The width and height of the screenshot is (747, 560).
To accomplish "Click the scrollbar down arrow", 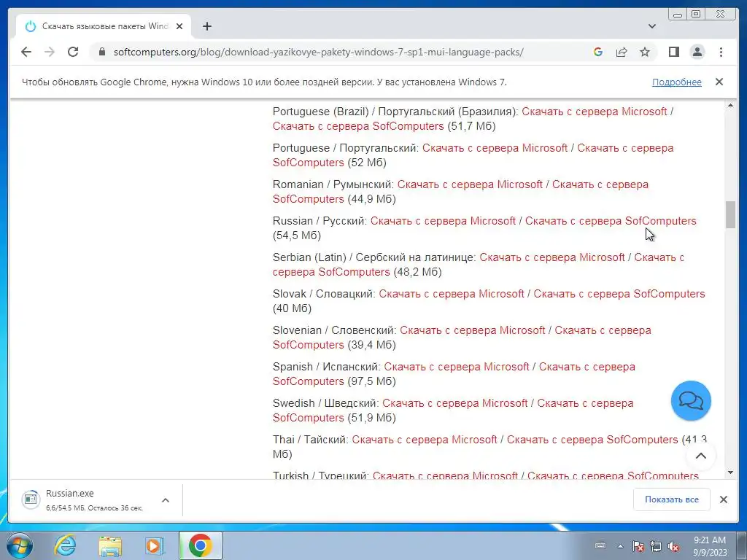I will pos(730,472).
